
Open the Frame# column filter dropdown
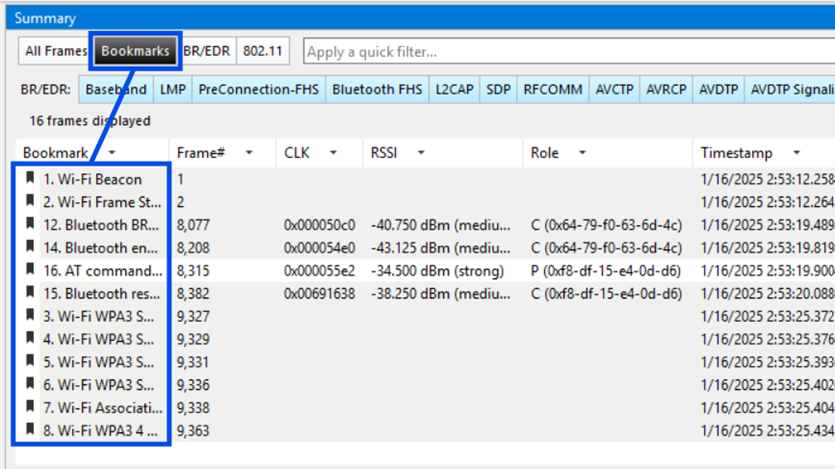[x=249, y=153]
